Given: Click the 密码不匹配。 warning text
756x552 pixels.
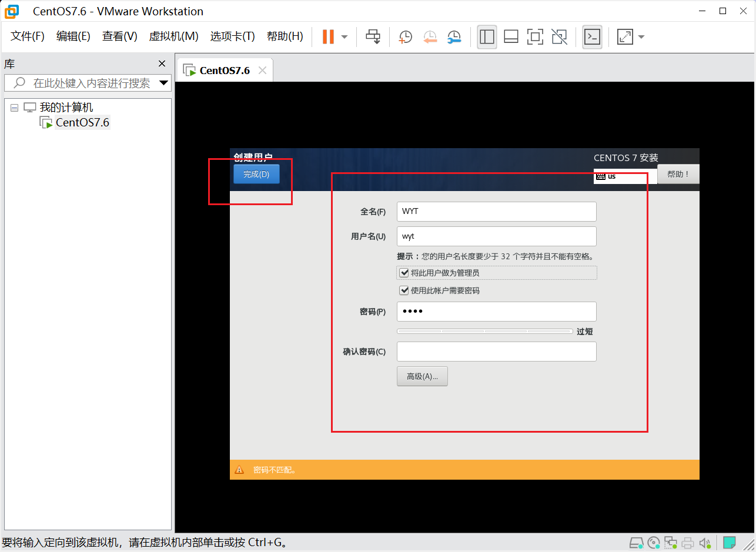Looking at the screenshot, I should point(275,470).
